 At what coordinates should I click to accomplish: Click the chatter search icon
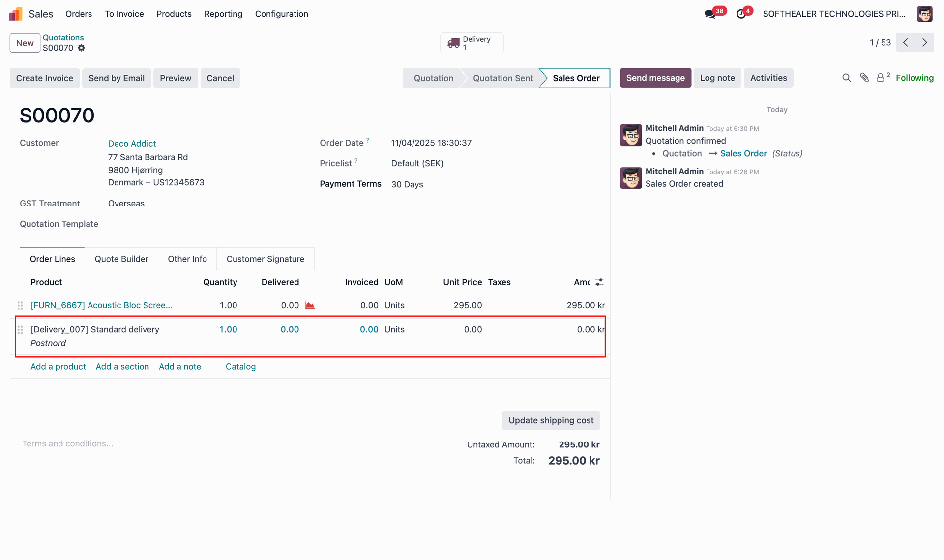pos(846,78)
